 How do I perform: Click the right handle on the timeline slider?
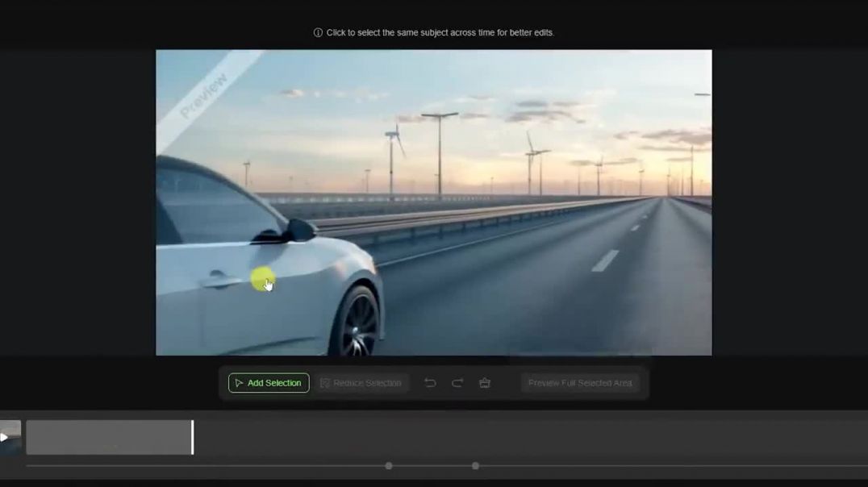(x=475, y=466)
